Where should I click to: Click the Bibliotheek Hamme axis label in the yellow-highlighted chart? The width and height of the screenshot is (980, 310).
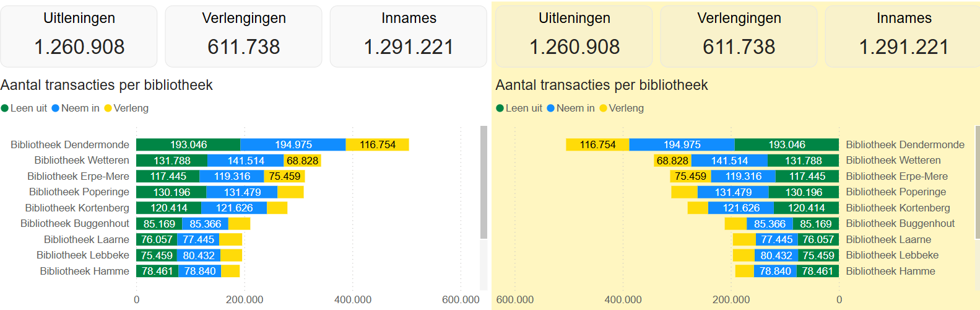(x=890, y=271)
